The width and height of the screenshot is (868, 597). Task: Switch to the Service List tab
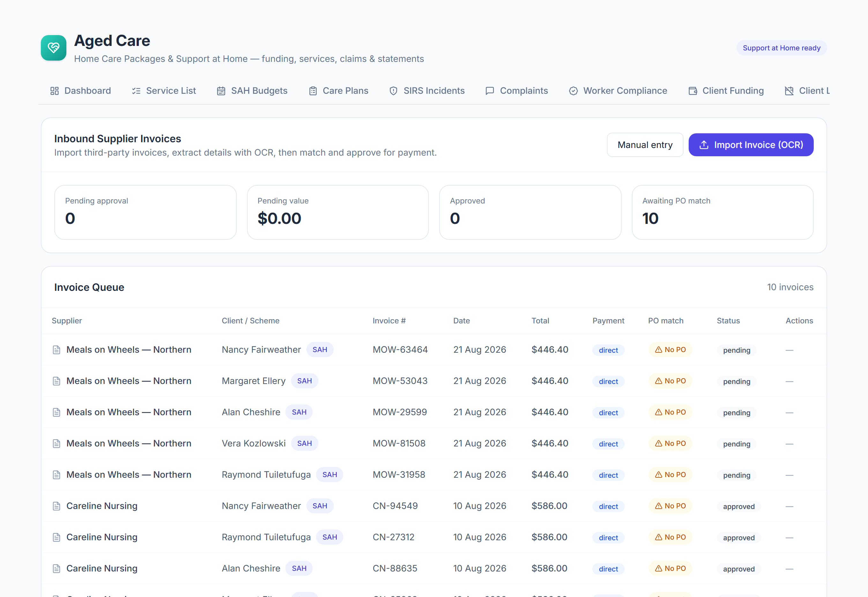click(164, 91)
